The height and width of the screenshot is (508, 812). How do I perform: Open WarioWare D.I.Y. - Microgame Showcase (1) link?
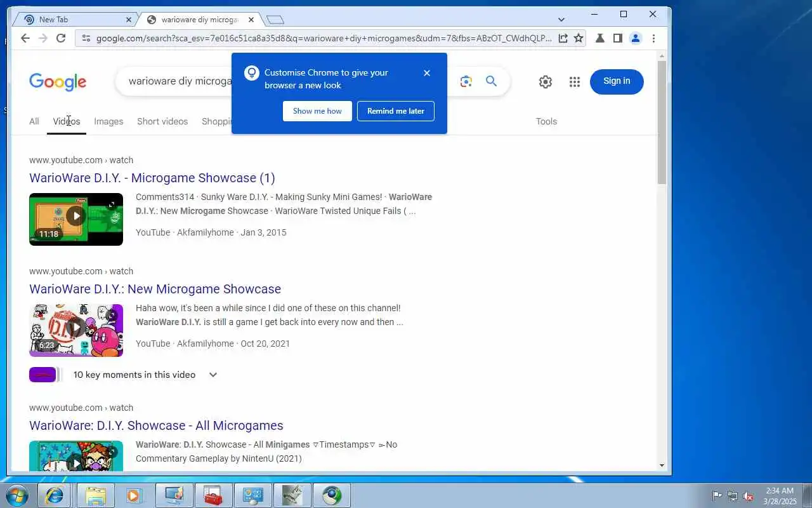(x=152, y=178)
